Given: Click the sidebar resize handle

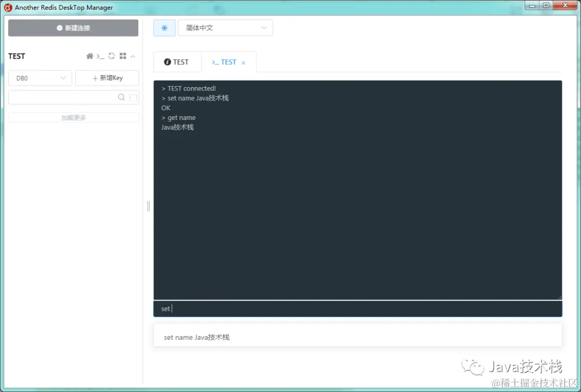Looking at the screenshot, I should point(148,206).
